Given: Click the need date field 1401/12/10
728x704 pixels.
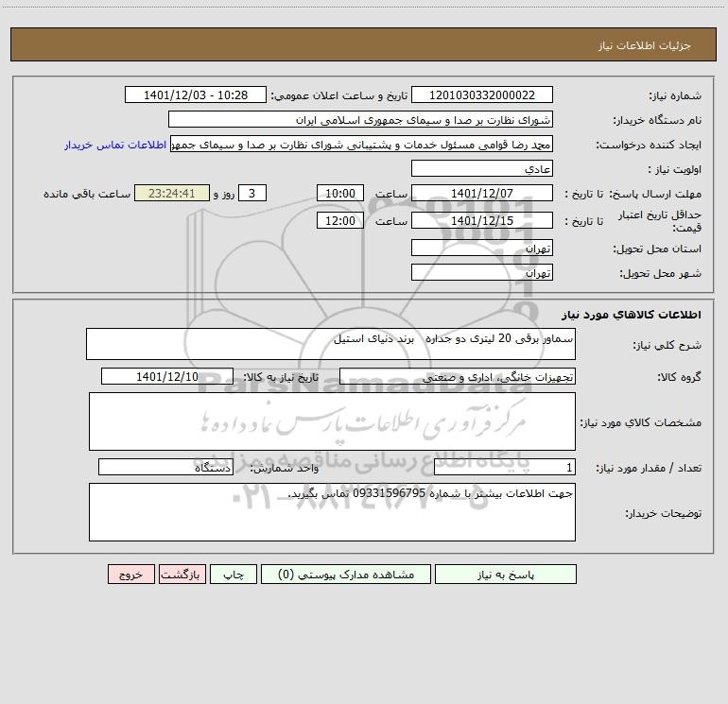Looking at the screenshot, I should [x=167, y=376].
